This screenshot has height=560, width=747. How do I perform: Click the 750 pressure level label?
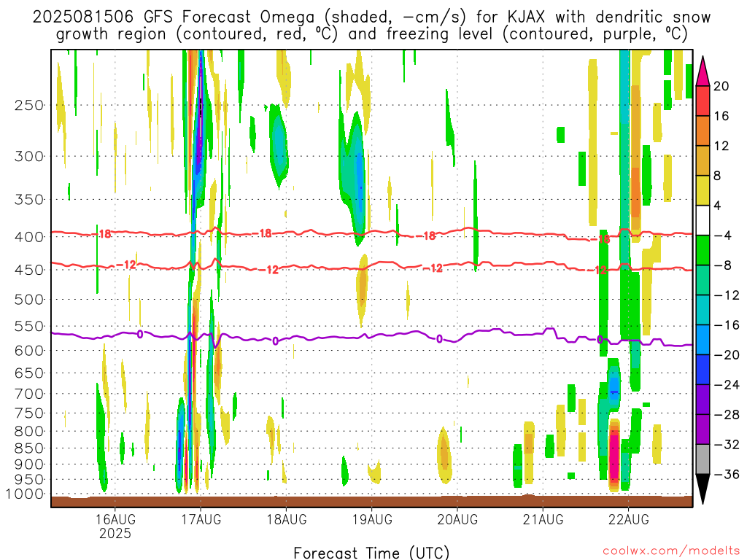pos(29,413)
